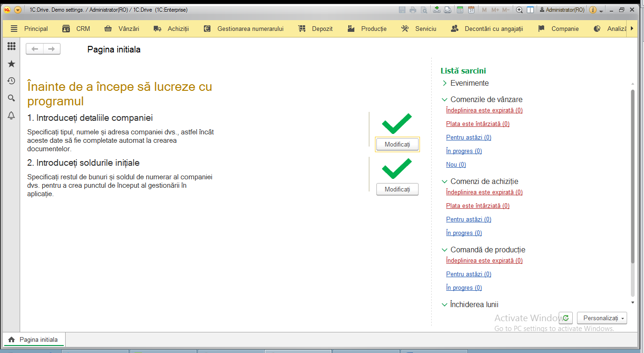The width and height of the screenshot is (644, 353).
Task: Open Pentru astăzi under Comandă de producție
Action: click(469, 274)
